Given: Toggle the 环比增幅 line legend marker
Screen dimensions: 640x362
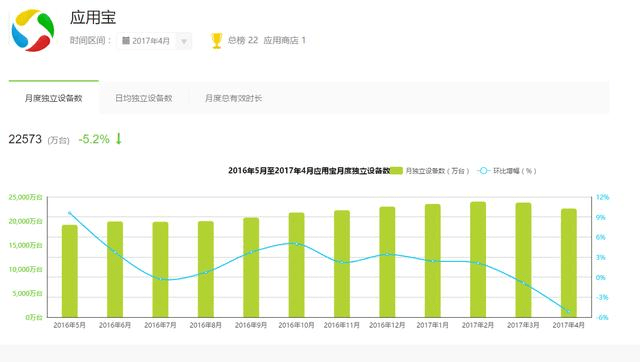Looking at the screenshot, I should click(483, 171).
